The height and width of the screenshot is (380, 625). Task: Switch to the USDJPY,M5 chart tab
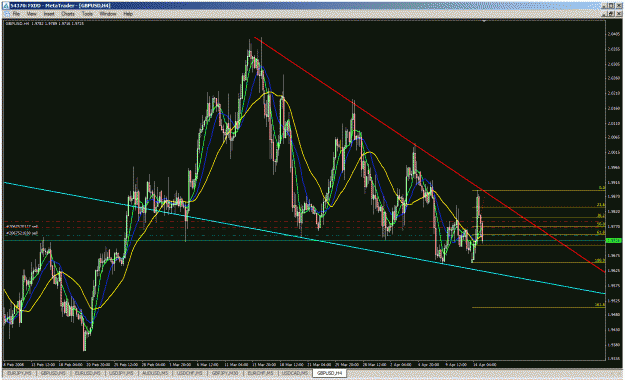(x=122, y=373)
